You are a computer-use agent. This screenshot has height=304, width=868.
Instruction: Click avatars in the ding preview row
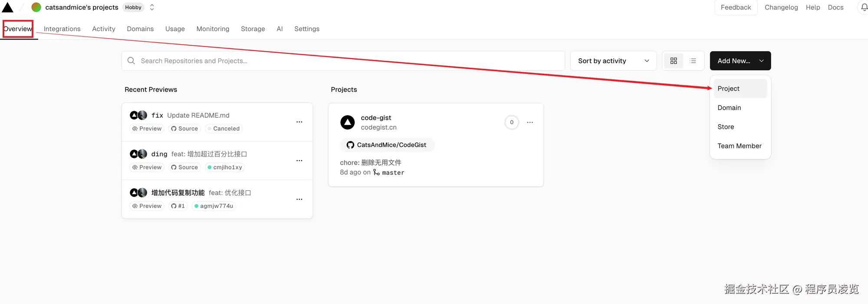[x=138, y=154]
